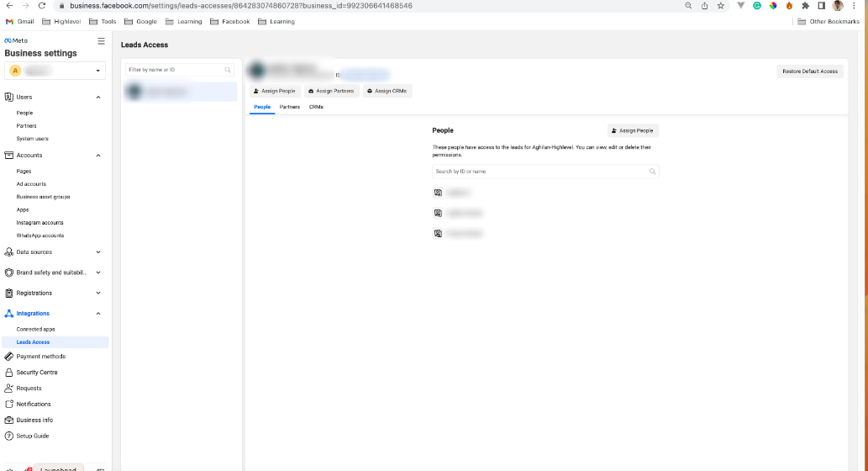Open Requests in sidebar
868x471 pixels.
[x=29, y=389]
